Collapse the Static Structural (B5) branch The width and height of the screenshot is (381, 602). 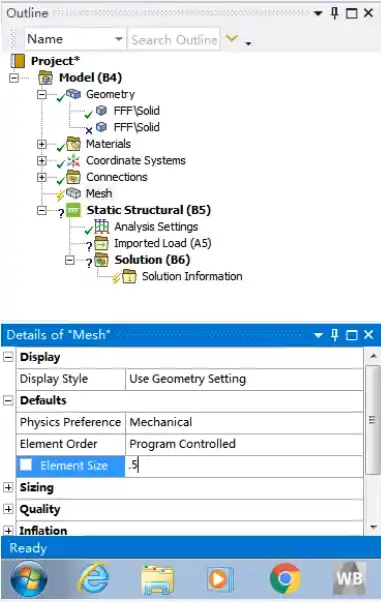[42, 210]
